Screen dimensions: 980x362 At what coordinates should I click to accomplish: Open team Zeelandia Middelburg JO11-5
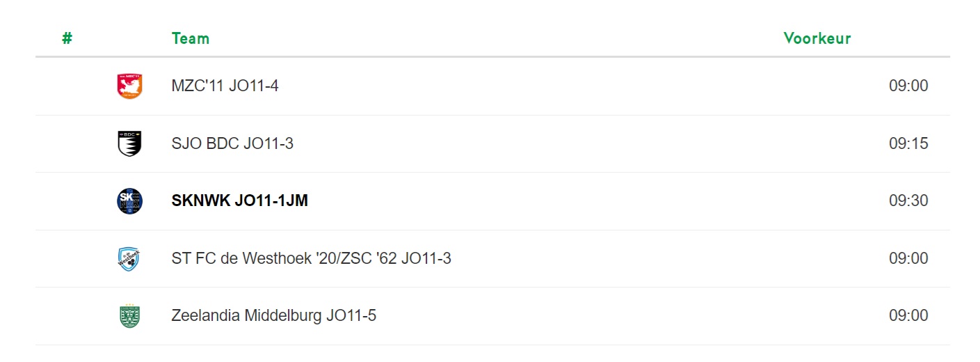tap(273, 316)
